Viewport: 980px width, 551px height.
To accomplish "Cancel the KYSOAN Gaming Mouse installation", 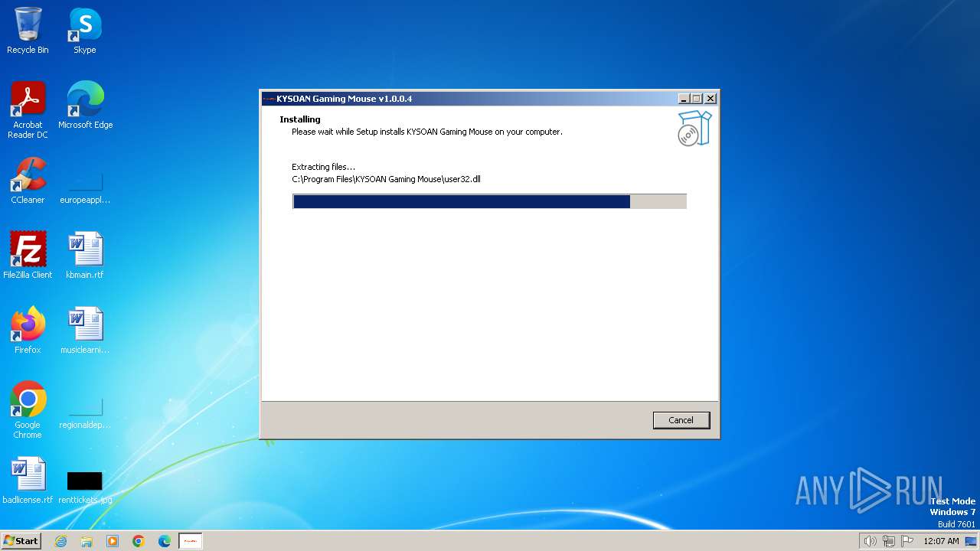I will click(681, 420).
